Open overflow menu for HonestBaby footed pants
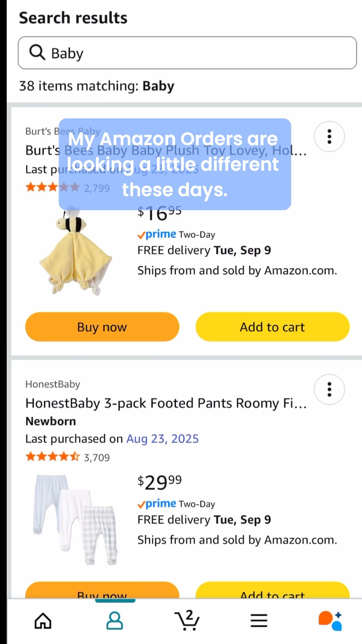This screenshot has width=362, height=644. [329, 389]
